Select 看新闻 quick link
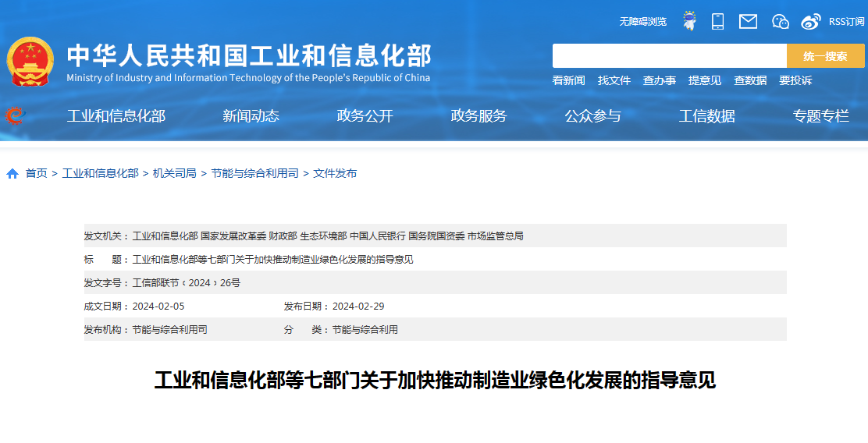 (568, 80)
